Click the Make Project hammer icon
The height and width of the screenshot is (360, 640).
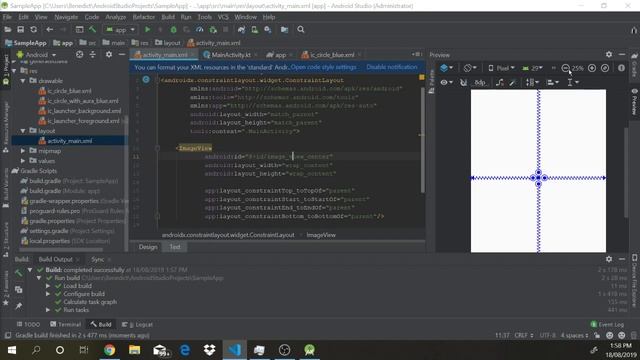[93, 29]
